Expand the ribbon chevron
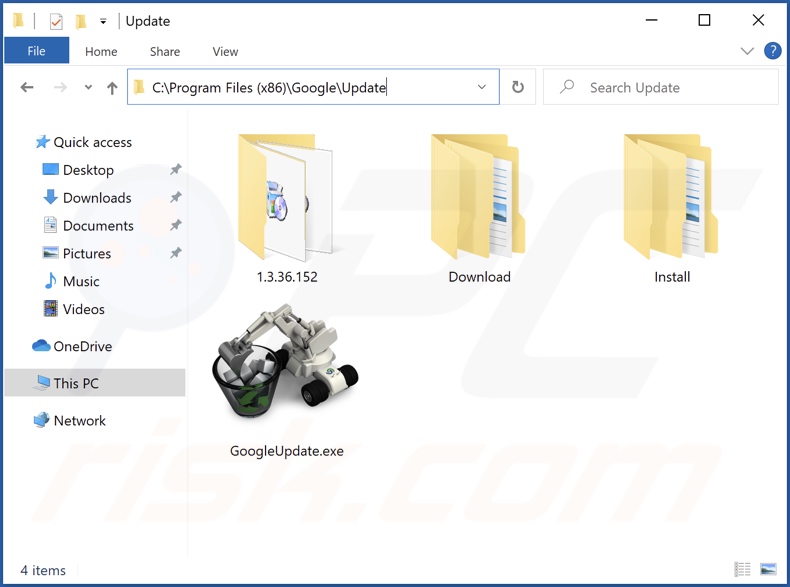This screenshot has width=790, height=587. coord(747,51)
